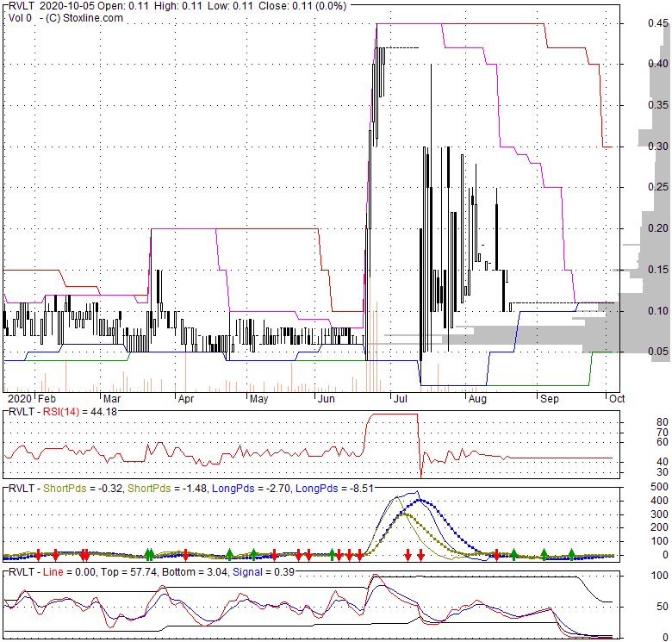Click the 400 label on ShortPds panel axis
672x642 pixels.
[x=659, y=501]
